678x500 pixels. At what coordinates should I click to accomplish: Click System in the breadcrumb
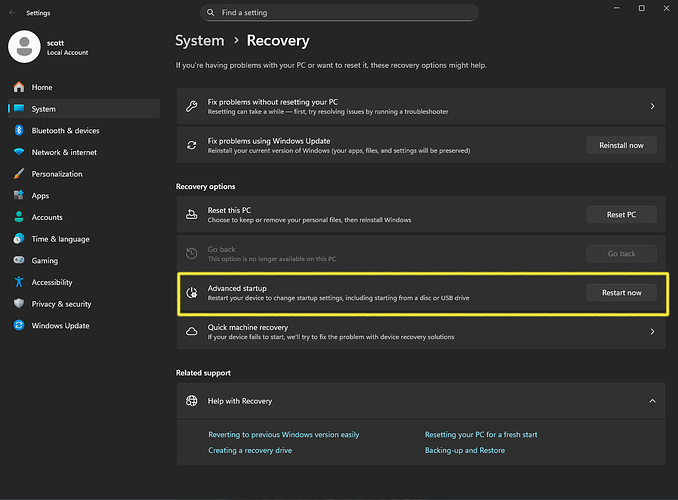(x=199, y=41)
